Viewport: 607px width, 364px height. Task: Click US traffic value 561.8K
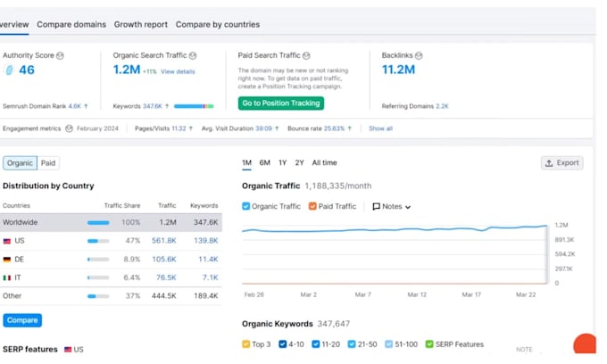[164, 241]
